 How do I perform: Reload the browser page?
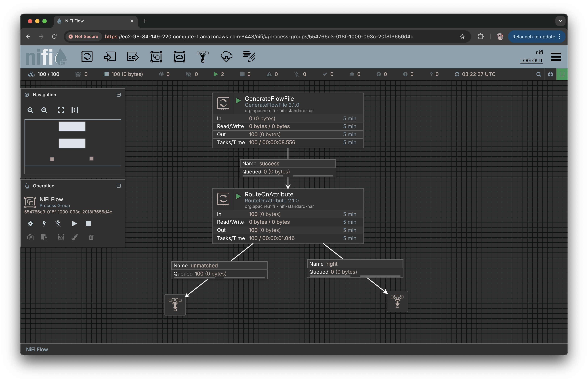tap(54, 37)
